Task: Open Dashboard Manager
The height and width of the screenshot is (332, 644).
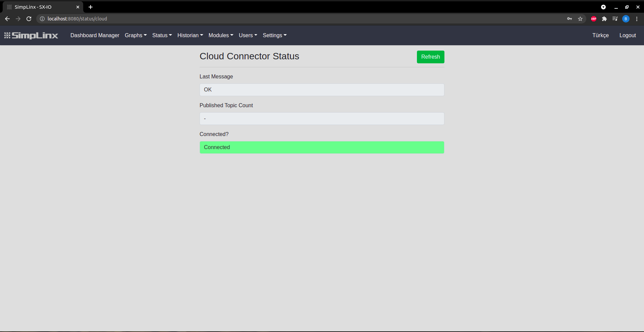Action: [95, 36]
